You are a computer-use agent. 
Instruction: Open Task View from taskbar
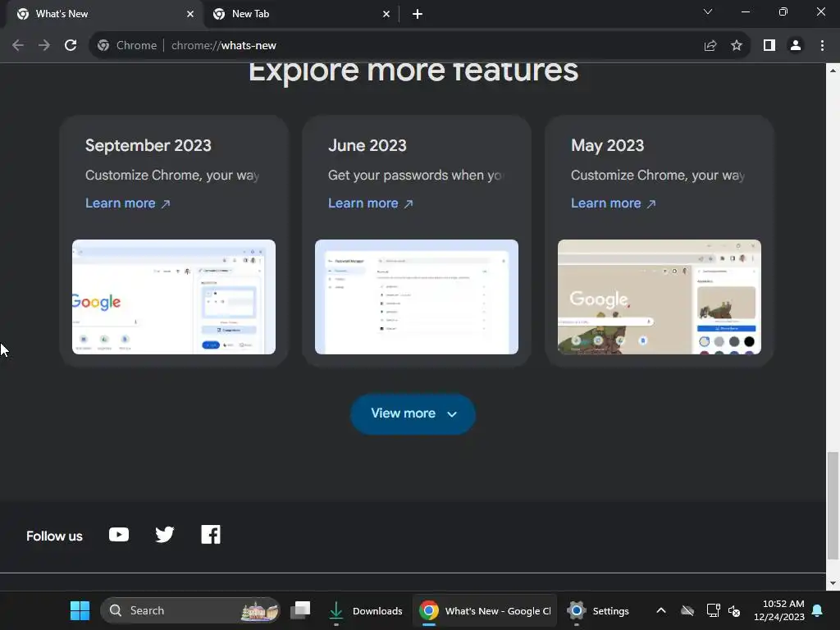[300, 610]
